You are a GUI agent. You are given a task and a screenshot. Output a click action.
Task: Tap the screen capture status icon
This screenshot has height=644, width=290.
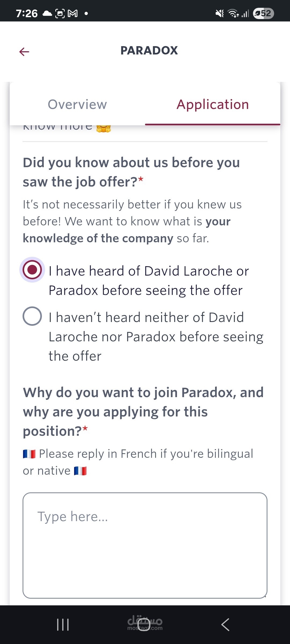pos(60,13)
